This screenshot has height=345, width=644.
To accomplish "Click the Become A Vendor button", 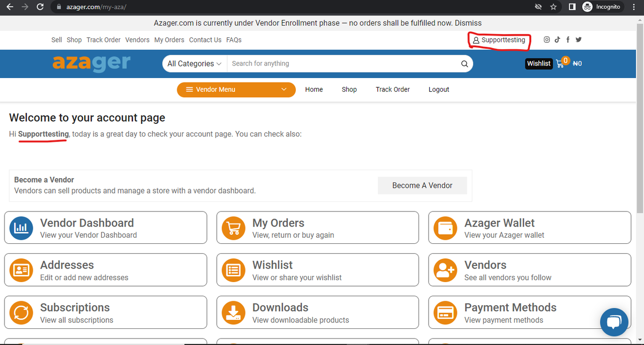I will click(423, 185).
